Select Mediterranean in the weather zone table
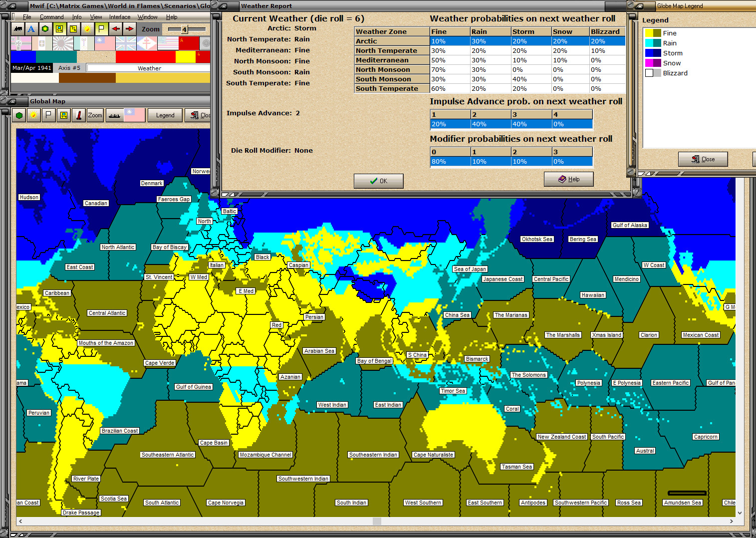 point(490,60)
